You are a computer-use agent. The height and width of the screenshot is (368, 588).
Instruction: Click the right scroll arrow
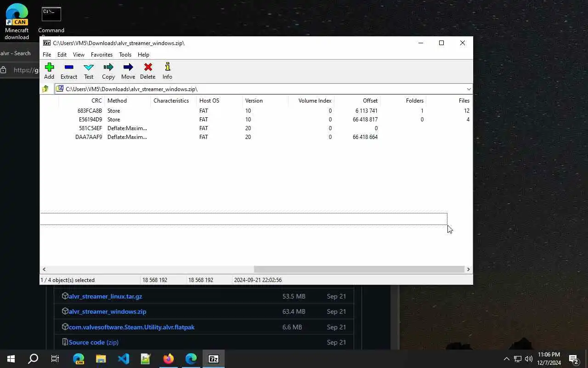(x=468, y=269)
